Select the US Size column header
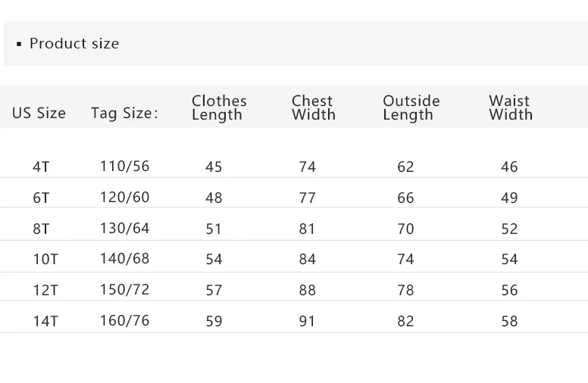Image resolution: width=588 pixels, height=383 pixels. pyautogui.click(x=39, y=113)
